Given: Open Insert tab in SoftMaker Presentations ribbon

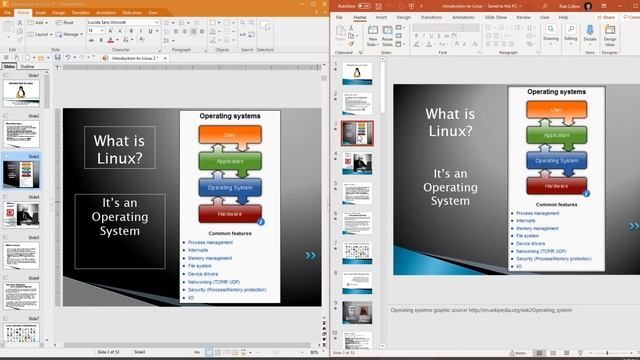Looking at the screenshot, I should tap(40, 13).
